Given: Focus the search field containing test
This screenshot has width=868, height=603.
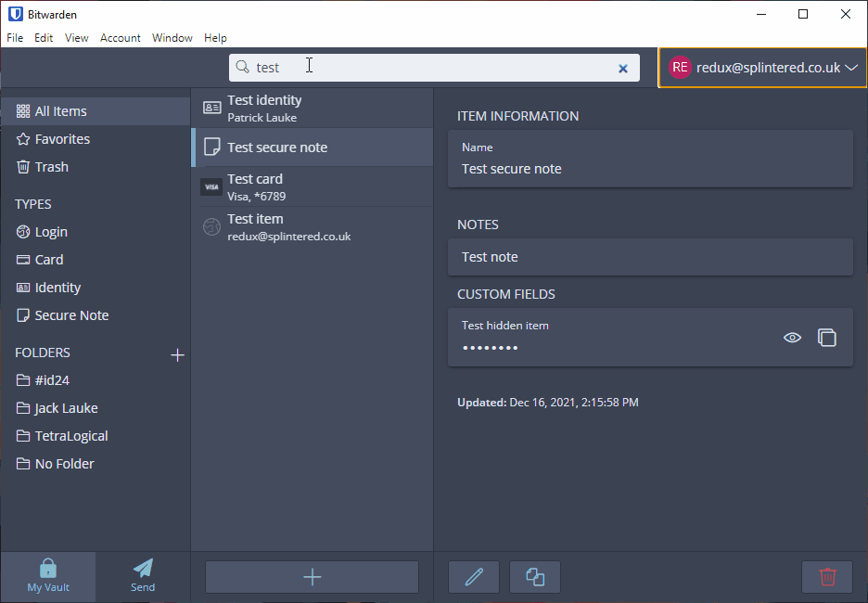Looking at the screenshot, I should pyautogui.click(x=434, y=68).
